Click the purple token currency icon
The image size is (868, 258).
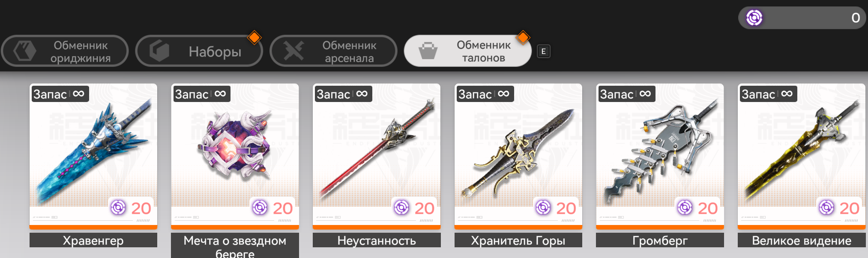click(x=754, y=18)
